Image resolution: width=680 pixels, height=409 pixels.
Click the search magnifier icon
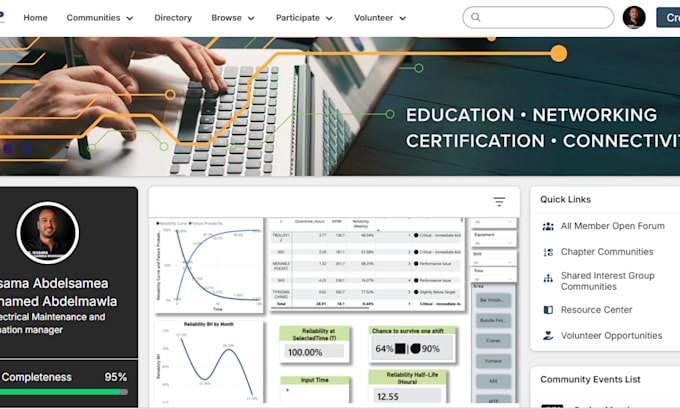(476, 17)
